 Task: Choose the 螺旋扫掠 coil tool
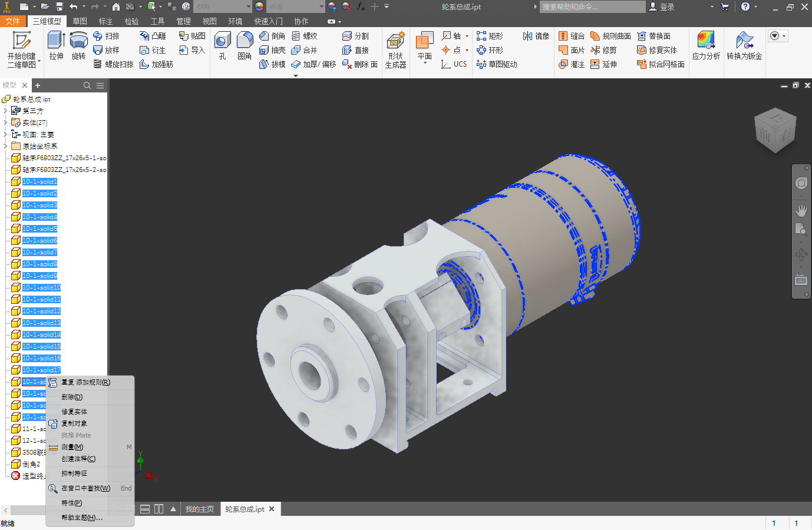click(x=113, y=64)
